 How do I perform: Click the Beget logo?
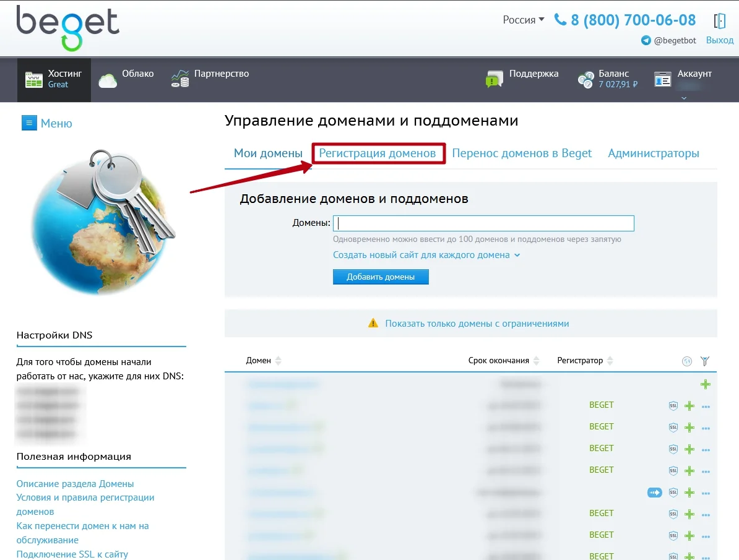68,28
